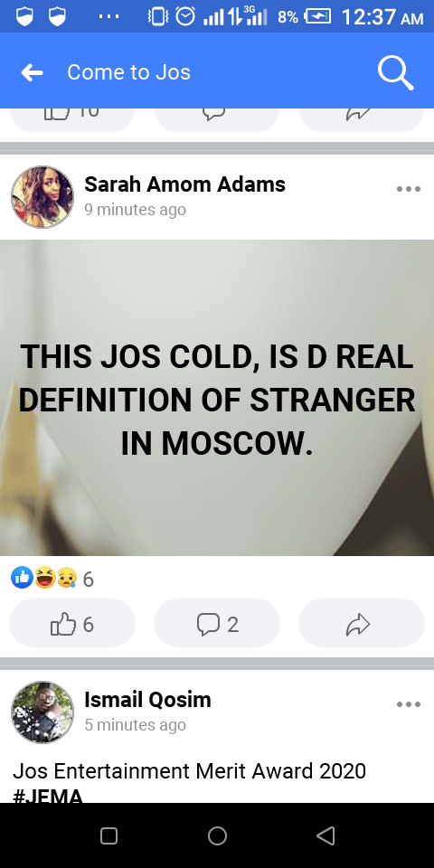Comment on the previous post at top
Viewport: 434px width, 868px height.
coord(217,120)
